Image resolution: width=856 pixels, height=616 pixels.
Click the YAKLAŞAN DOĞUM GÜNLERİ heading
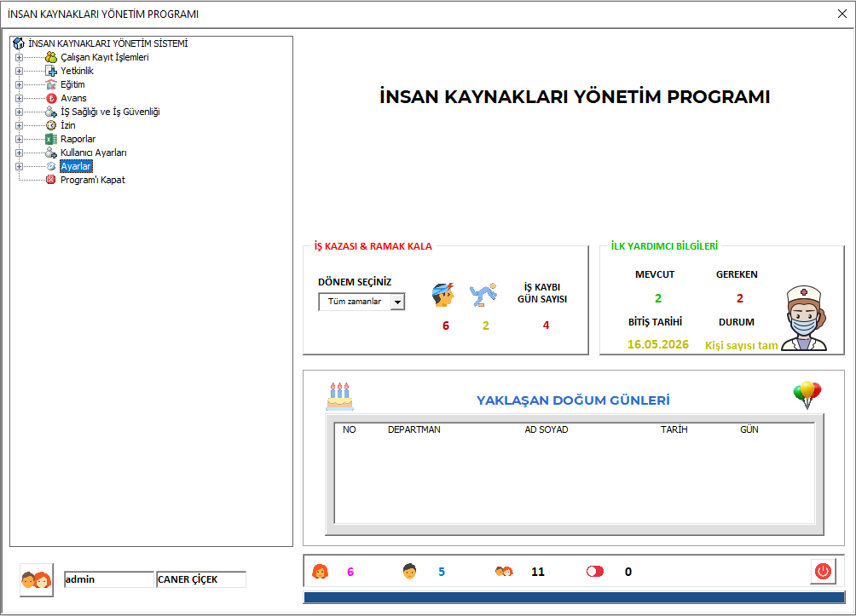tap(573, 400)
